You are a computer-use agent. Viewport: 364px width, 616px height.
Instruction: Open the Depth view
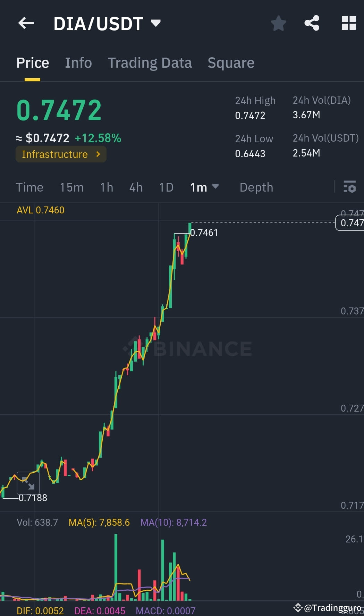click(256, 187)
